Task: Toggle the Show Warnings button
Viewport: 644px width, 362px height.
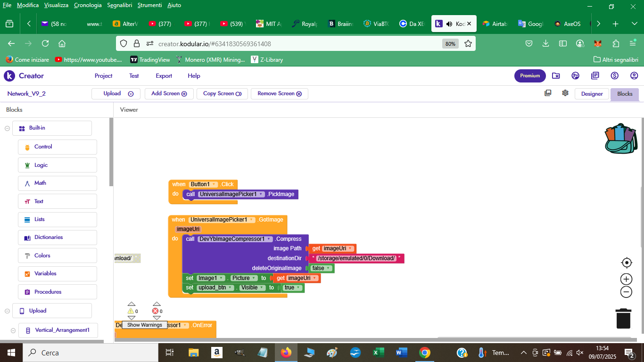Action: 144,325
